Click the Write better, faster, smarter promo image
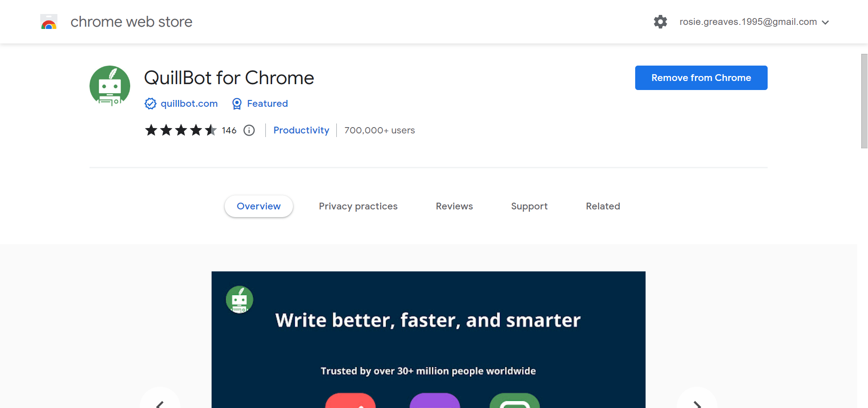Screen dimensions: 868x408 tap(429, 340)
